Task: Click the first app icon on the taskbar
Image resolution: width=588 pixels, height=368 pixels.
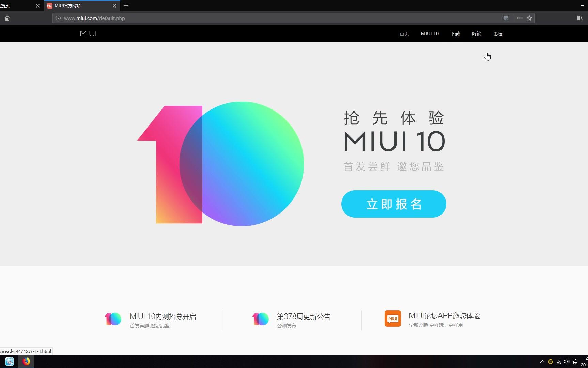Action: click(9, 361)
